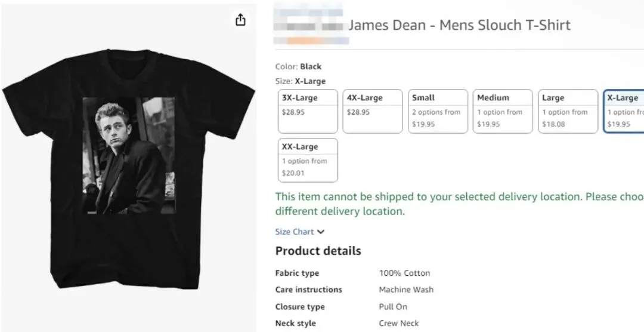Choose the Large size at $18.08
644x332 pixels.
pos(568,111)
